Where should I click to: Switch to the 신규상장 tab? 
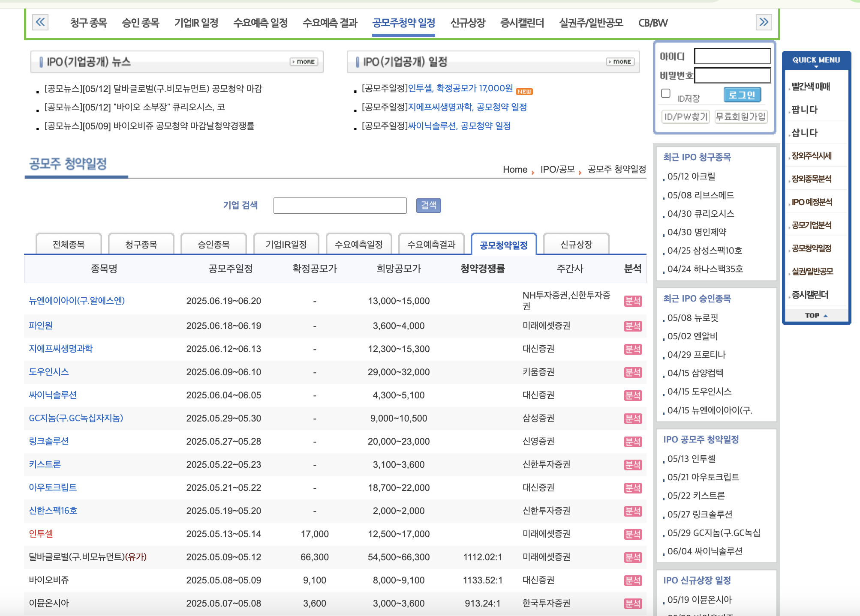576,244
